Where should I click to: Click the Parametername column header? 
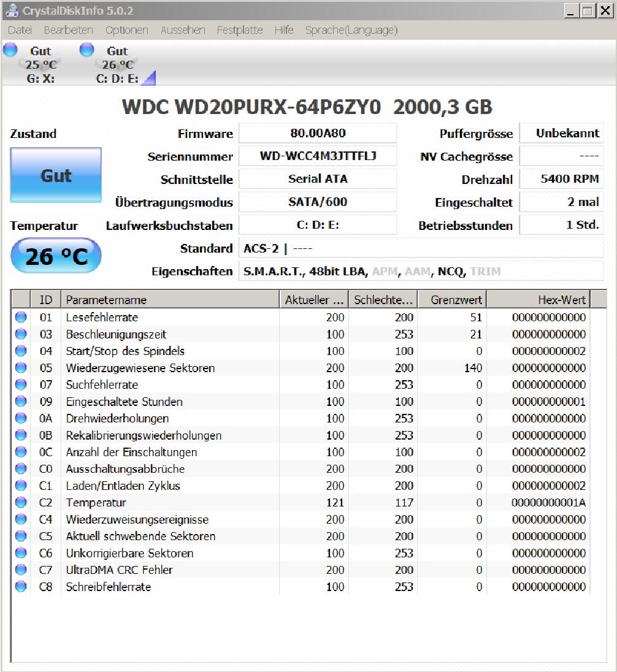click(x=171, y=300)
